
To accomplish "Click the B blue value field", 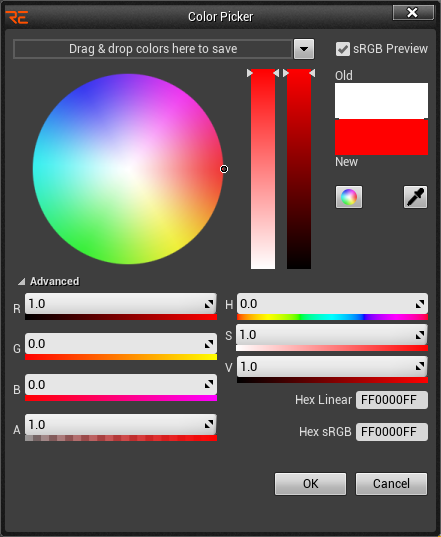I will [x=121, y=385].
